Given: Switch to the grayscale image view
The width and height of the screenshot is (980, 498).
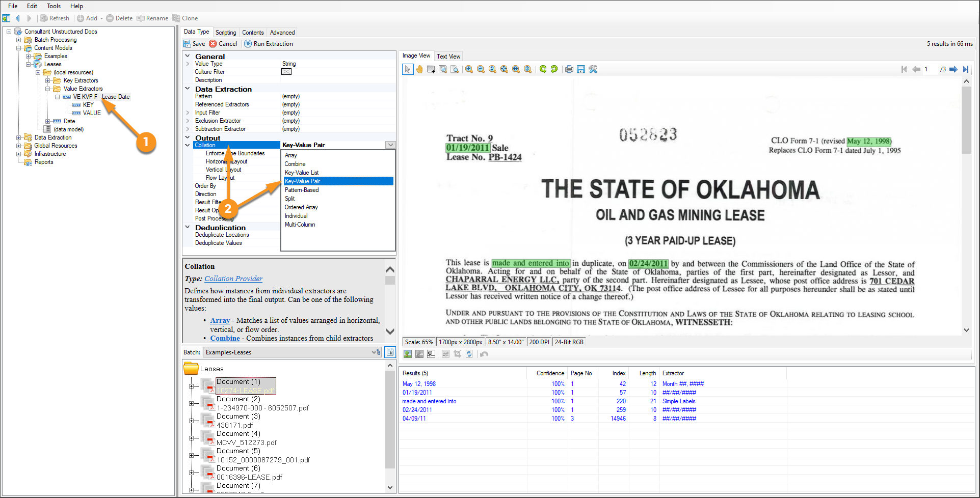Looking at the screenshot, I should [x=419, y=354].
